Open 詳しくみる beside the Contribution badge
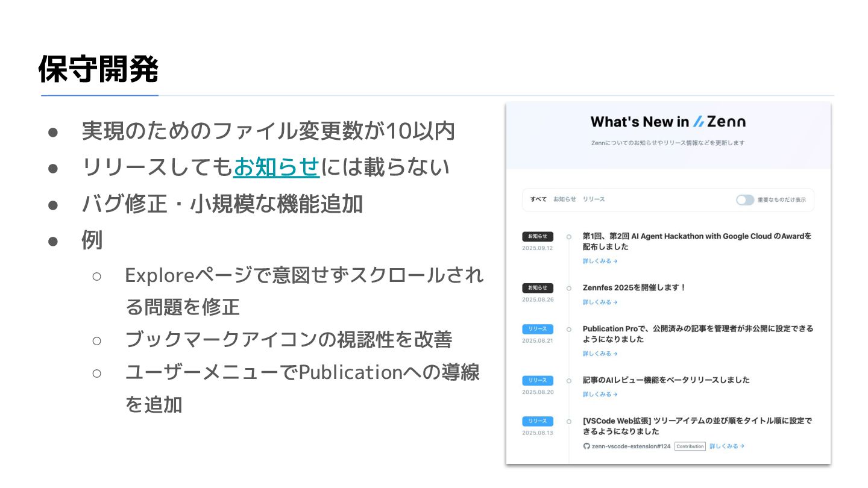This screenshot has height=488, width=868. (726, 446)
